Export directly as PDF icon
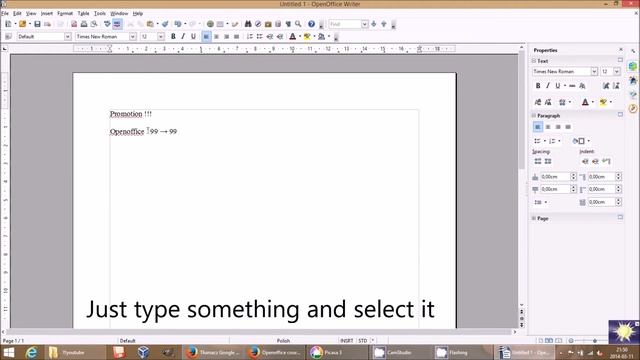 [x=74, y=24]
